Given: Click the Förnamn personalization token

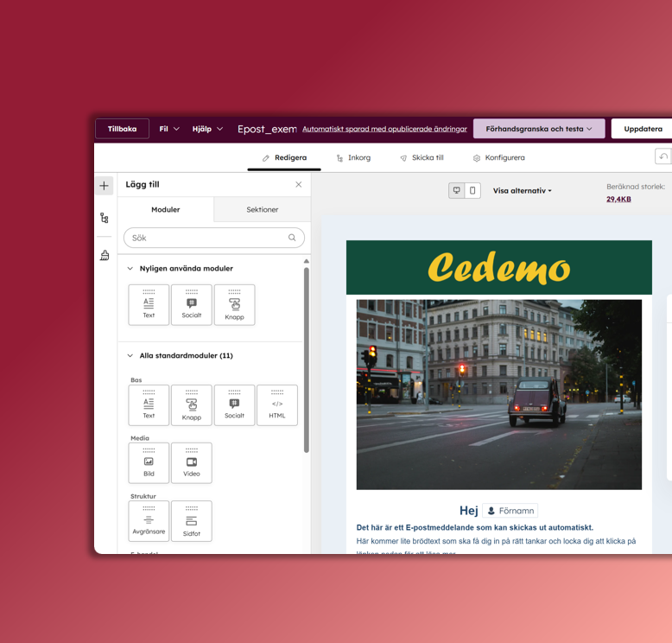Looking at the screenshot, I should [x=510, y=511].
